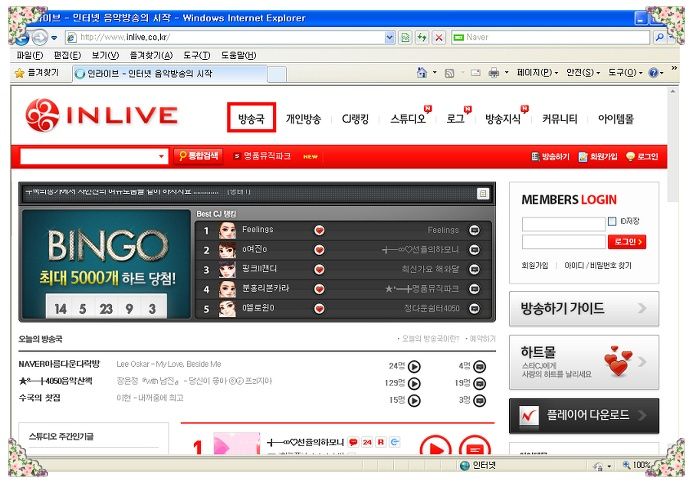This screenshot has height=483, width=693.
Task: Open chat for 수국의 찻집
Action: [x=480, y=400]
